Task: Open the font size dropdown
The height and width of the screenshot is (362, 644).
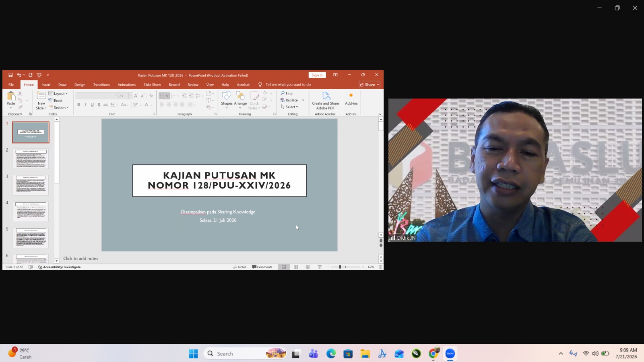Action: coord(130,96)
